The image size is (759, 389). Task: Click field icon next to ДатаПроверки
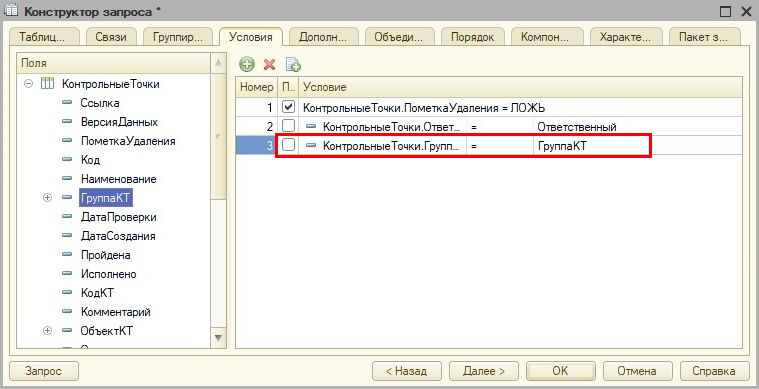coord(67,216)
